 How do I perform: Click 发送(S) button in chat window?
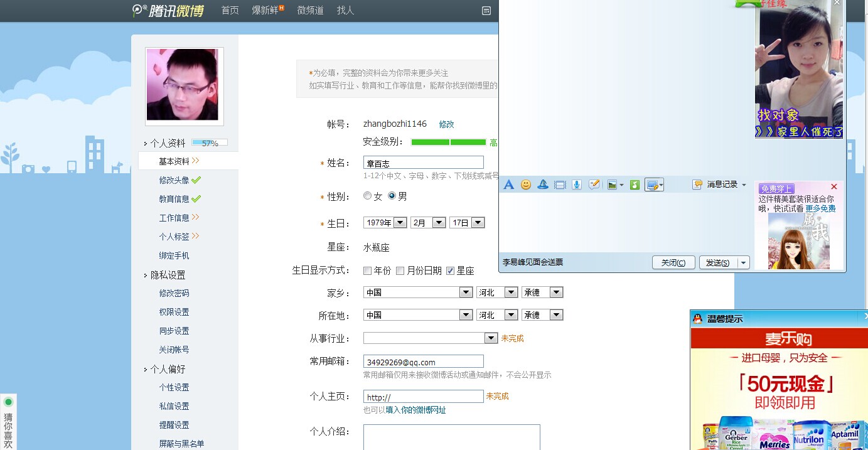[719, 263]
